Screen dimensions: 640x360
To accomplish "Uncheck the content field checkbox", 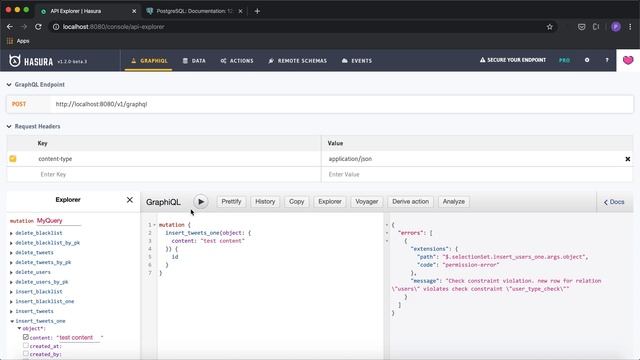I will (26, 337).
